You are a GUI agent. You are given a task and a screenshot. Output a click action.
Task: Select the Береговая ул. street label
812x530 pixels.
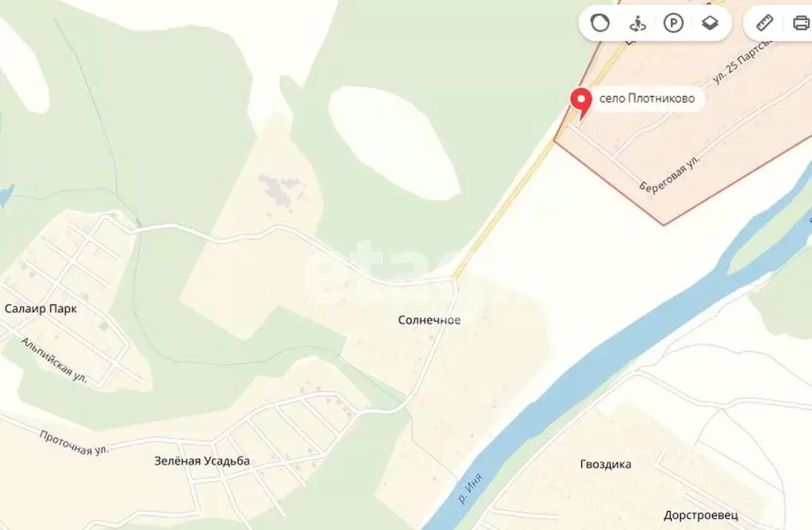(x=669, y=174)
